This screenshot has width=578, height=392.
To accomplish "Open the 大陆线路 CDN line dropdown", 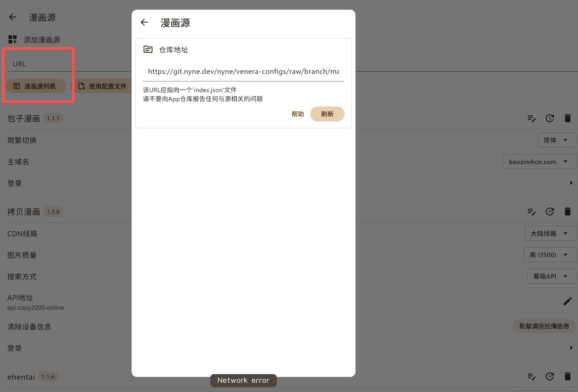I will (550, 233).
